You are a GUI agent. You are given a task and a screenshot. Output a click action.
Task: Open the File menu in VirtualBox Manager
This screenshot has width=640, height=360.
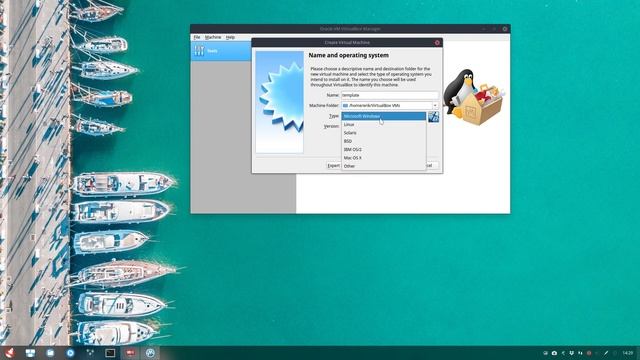tap(197, 37)
